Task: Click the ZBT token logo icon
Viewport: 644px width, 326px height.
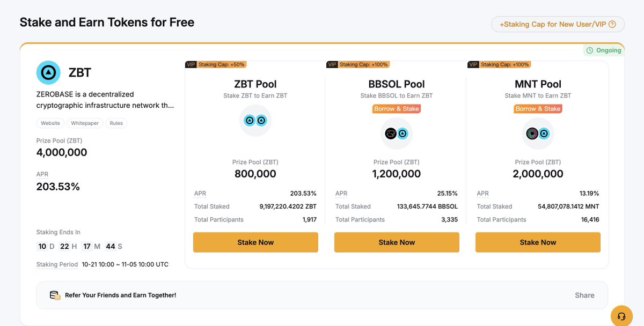Action: tap(48, 72)
